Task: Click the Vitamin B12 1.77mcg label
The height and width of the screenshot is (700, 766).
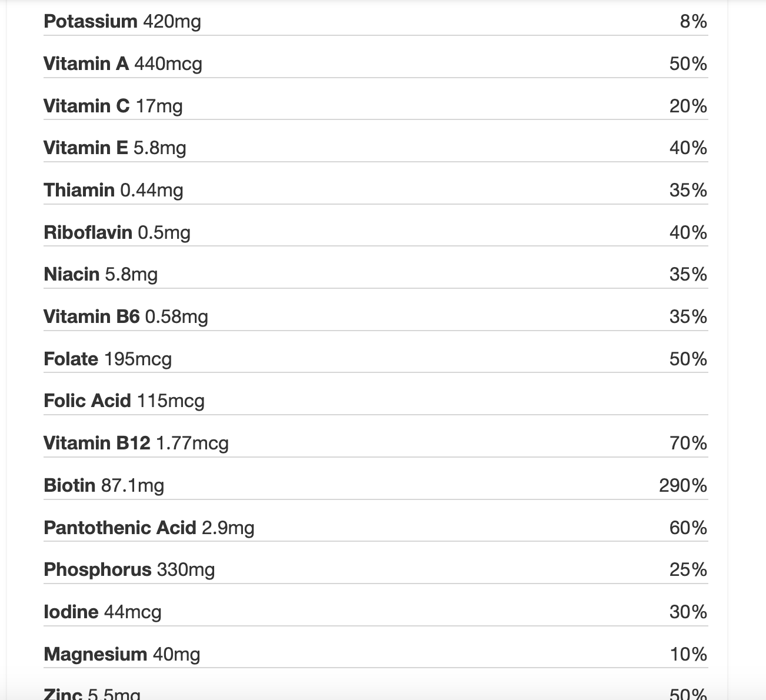Action: click(136, 443)
